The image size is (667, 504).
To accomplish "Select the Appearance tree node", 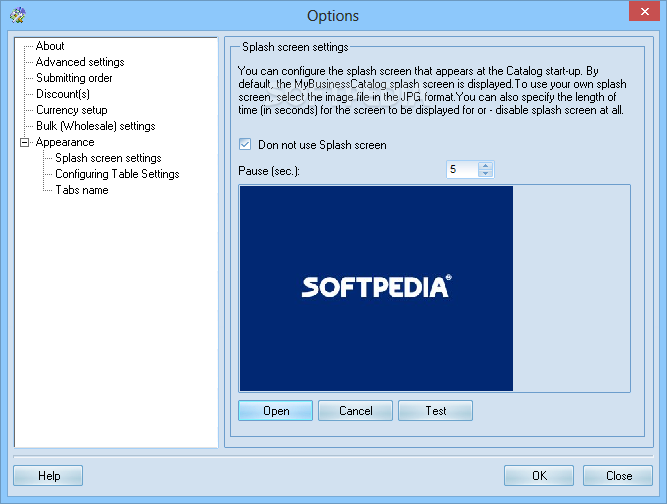I will [65, 142].
